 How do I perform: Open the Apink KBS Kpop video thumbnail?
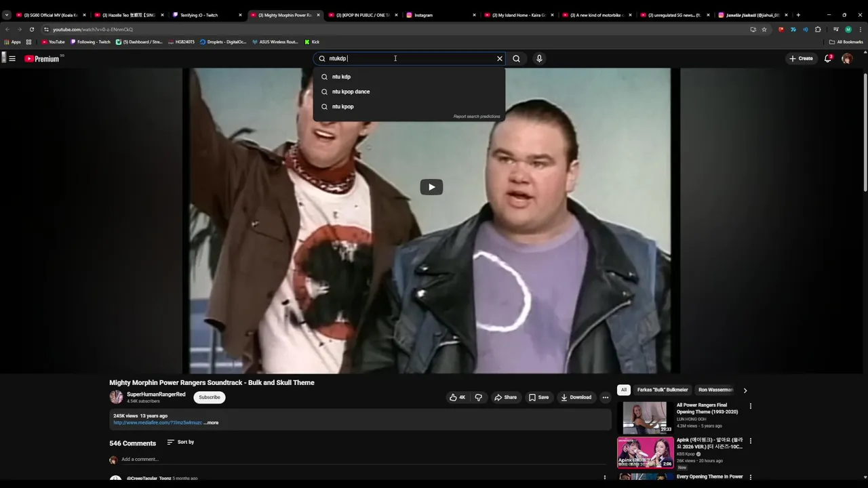[645, 452]
